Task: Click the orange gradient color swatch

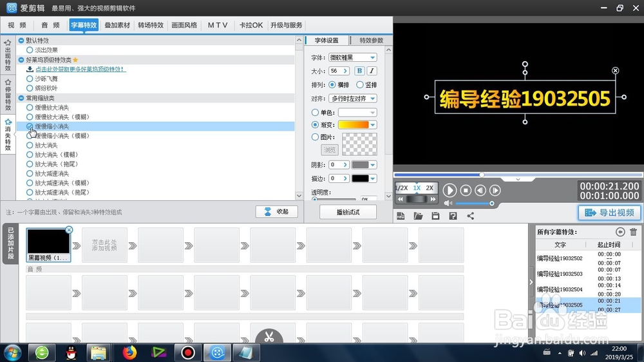Action: click(353, 124)
